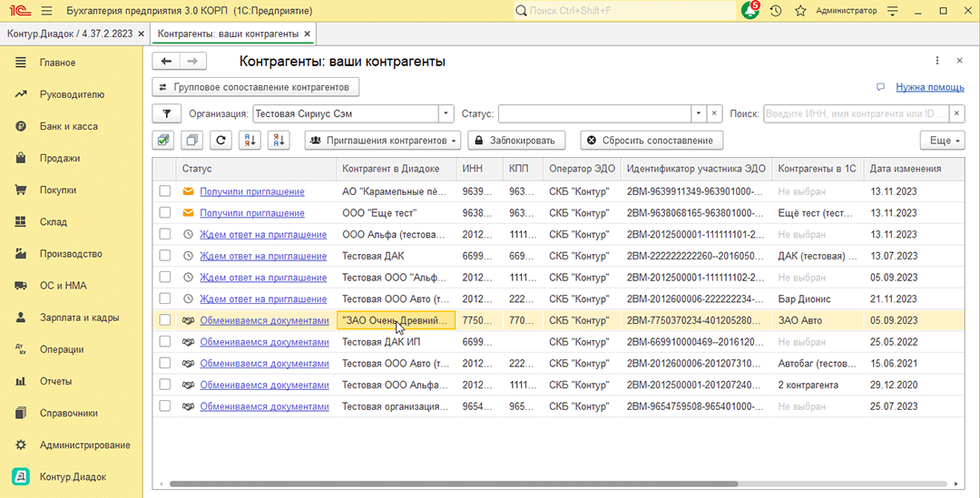Focus the global search field Поиск Ctrl+Shift+F
980x498 pixels.
[x=625, y=11]
